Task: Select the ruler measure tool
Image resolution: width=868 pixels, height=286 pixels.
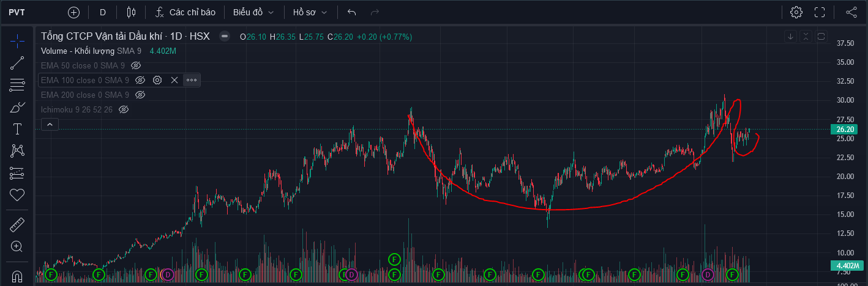Action: click(x=17, y=225)
